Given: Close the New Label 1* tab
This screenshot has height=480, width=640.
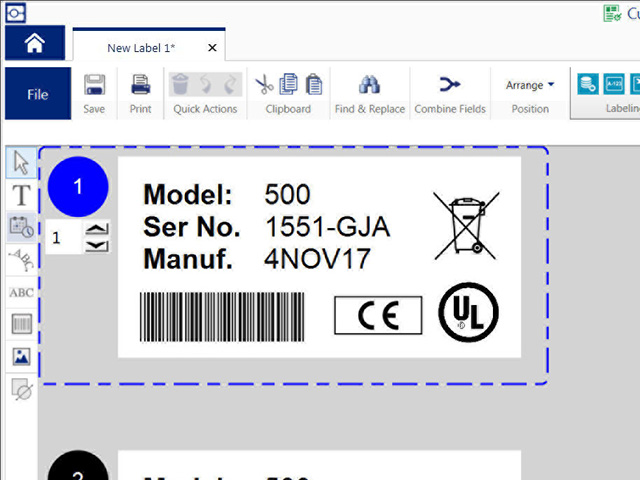Looking at the screenshot, I should point(212,48).
